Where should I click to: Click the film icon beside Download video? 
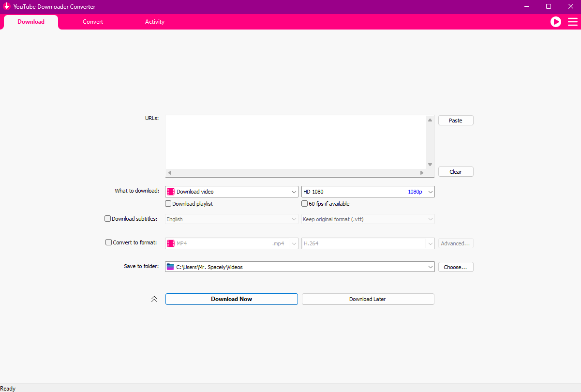(171, 192)
